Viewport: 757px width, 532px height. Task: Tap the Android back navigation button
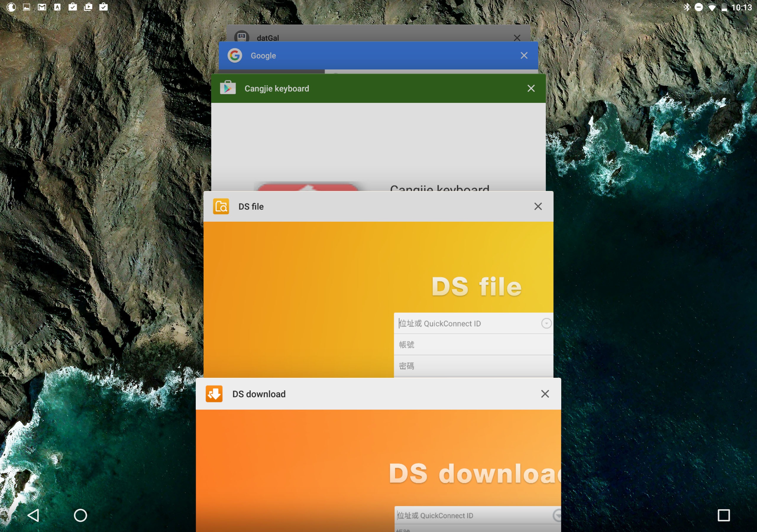pos(33,515)
